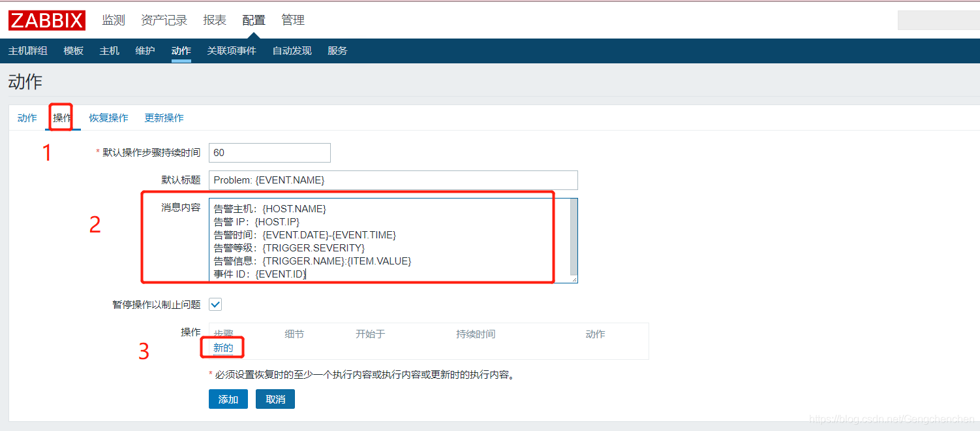Screen dimensions: 980x431
Task: Click the 事件 ID：{EVENT.ID} line
Action: click(x=260, y=274)
